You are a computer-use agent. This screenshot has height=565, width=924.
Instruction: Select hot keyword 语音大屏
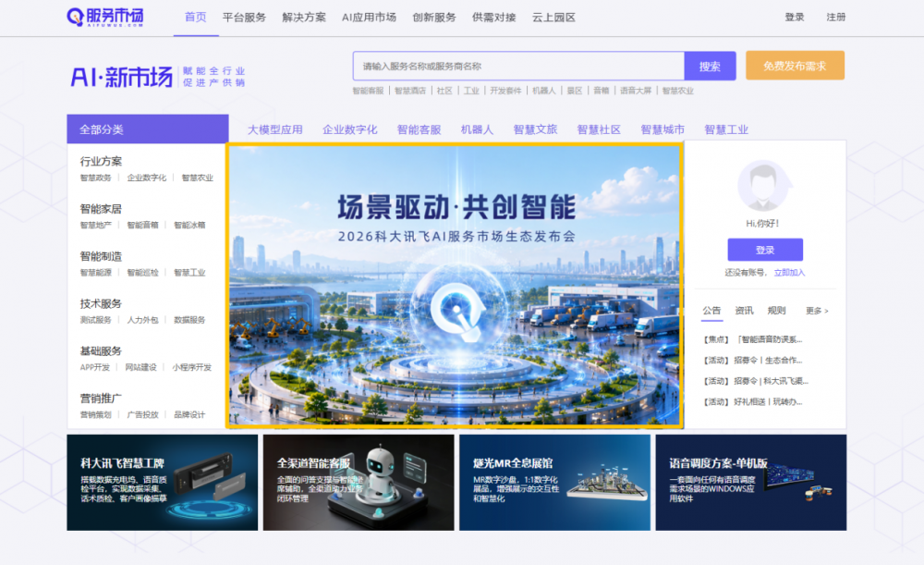click(x=636, y=91)
